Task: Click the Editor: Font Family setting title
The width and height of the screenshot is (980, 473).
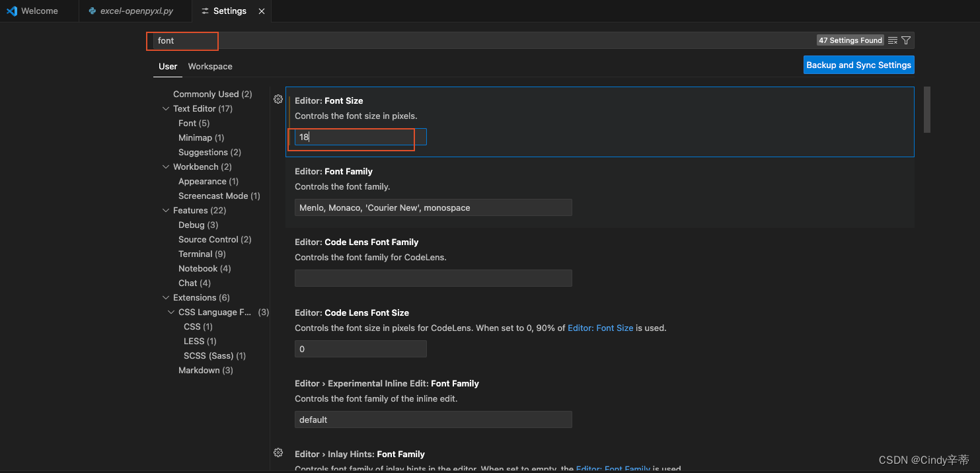Action: 334,171
